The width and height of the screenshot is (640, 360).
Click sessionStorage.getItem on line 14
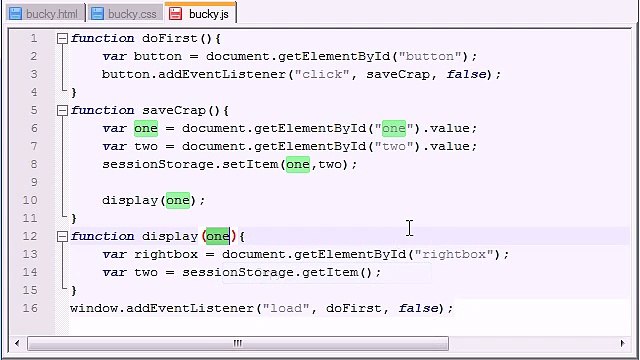(270, 272)
